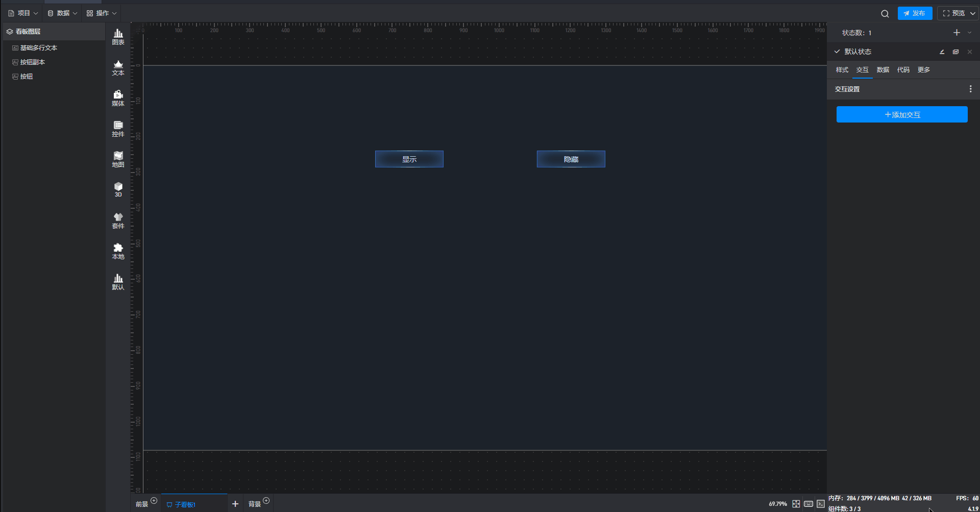The width and height of the screenshot is (980, 512).
Task: Click the 隐藏 button on canvas
Action: point(571,159)
